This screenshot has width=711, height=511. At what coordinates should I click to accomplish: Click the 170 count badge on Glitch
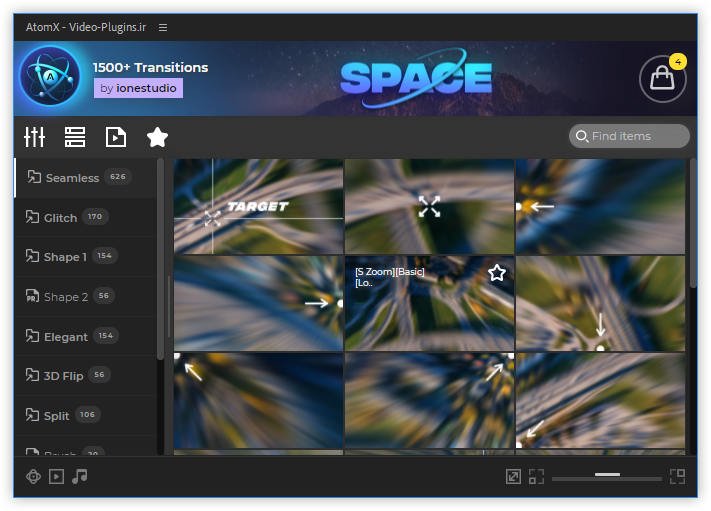(x=95, y=217)
